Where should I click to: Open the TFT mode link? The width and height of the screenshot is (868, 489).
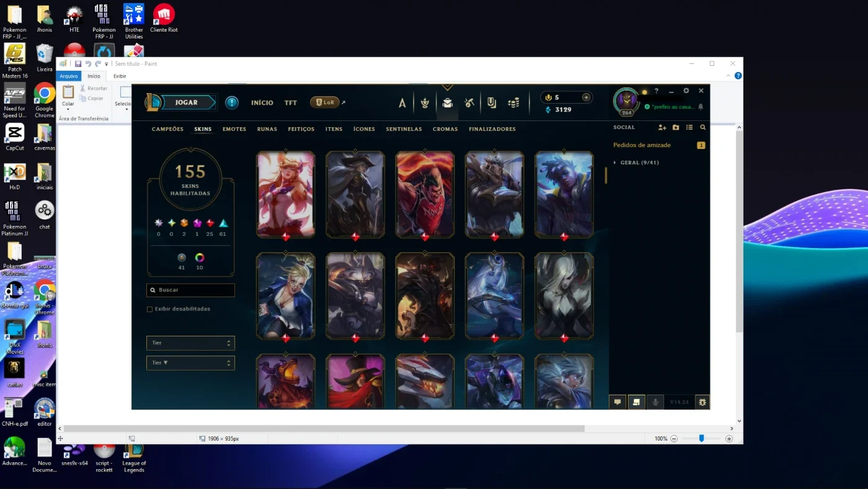pos(291,103)
